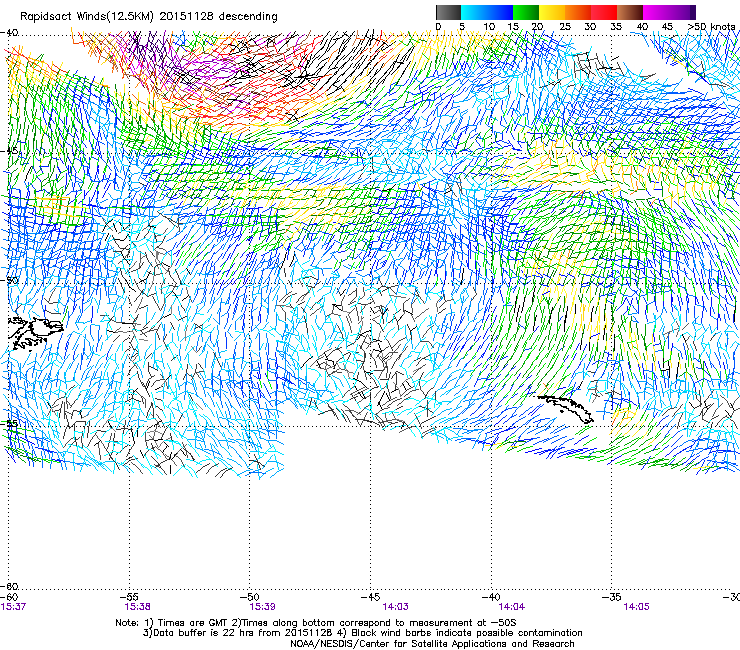The height and width of the screenshot is (650, 740).
Task: Select the green 15-20 knots color segment
Action: pyautogui.click(x=526, y=12)
